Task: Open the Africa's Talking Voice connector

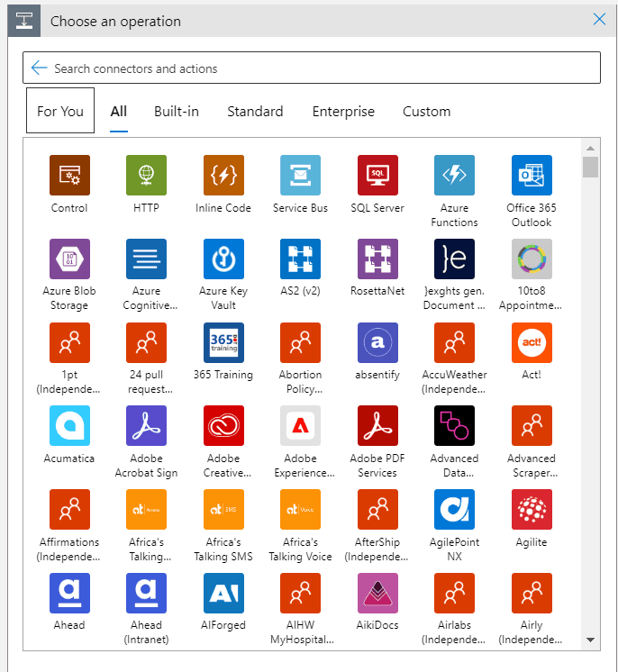Action: (300, 509)
